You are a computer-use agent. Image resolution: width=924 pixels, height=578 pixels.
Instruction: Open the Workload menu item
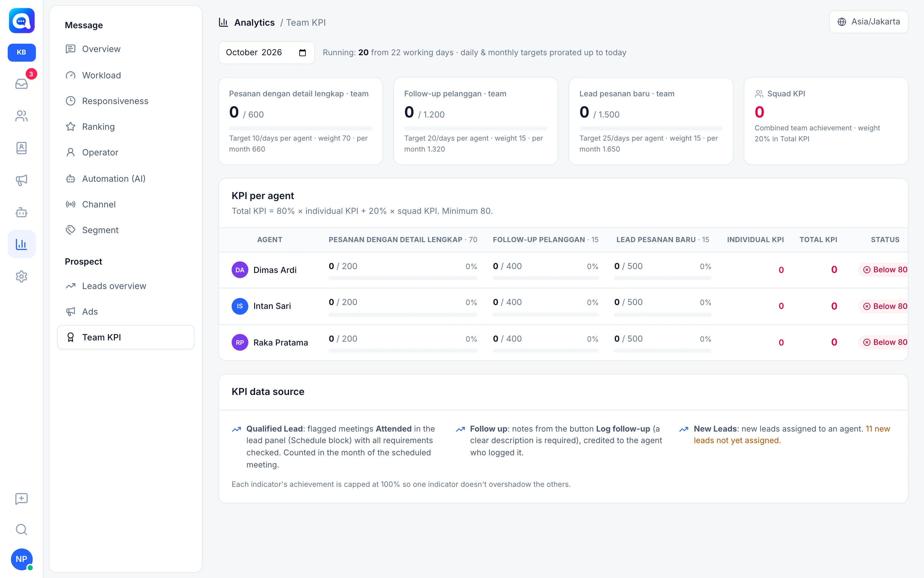(x=126, y=75)
